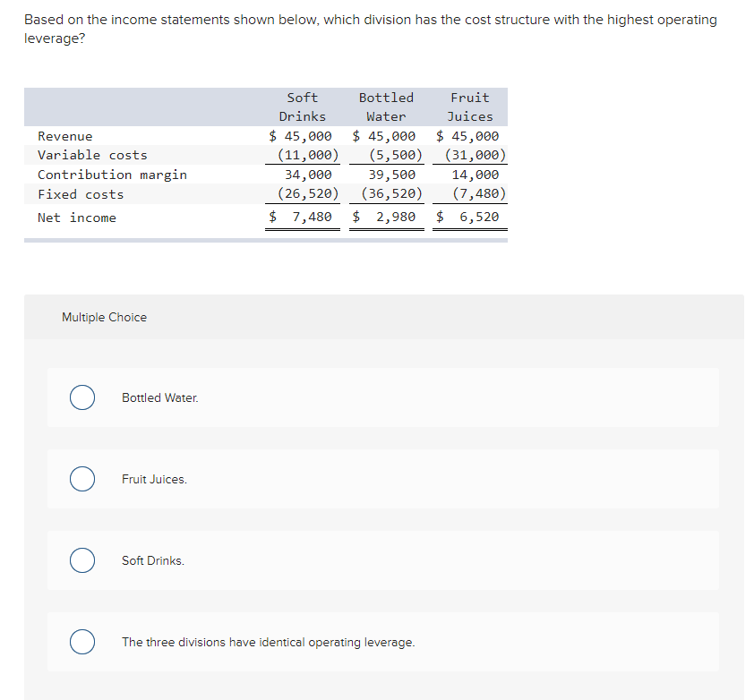
Task: Click the Multiple Choice section heading
Action: 104,317
